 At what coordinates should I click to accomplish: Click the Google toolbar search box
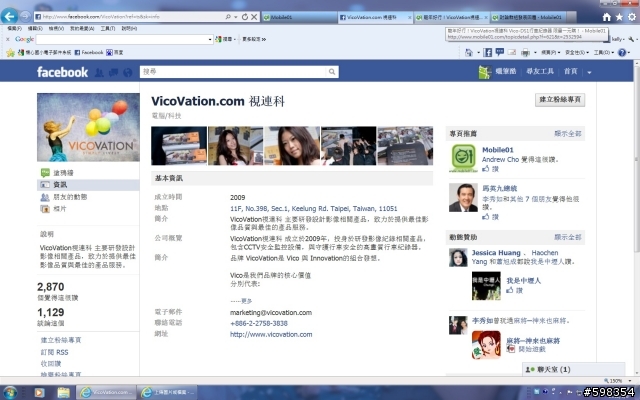point(122,39)
